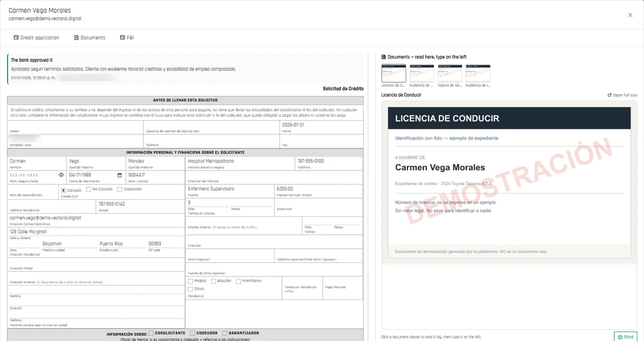This screenshot has height=341, width=644.
Task: Focus the Pago Mensual field
Action: point(343,282)
